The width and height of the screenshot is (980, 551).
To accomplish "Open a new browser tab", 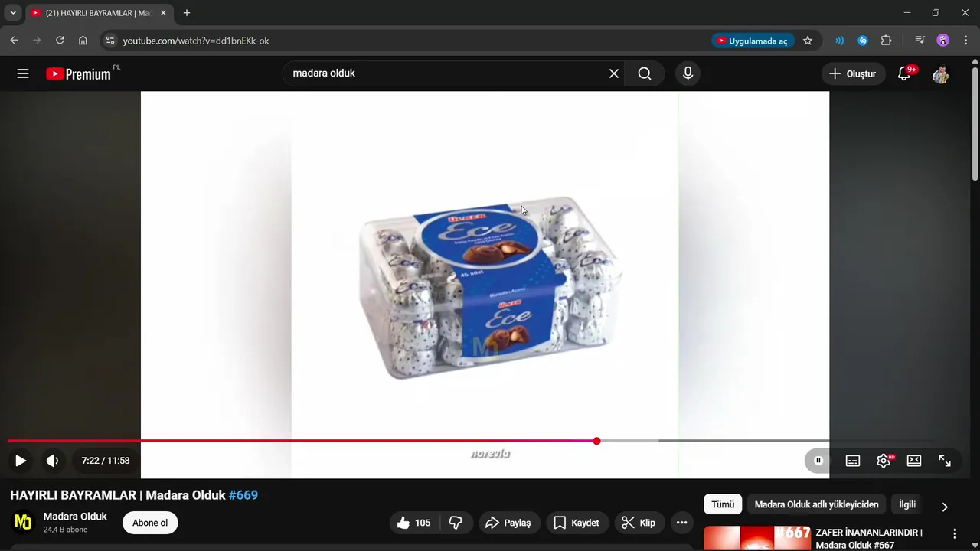I will (187, 13).
